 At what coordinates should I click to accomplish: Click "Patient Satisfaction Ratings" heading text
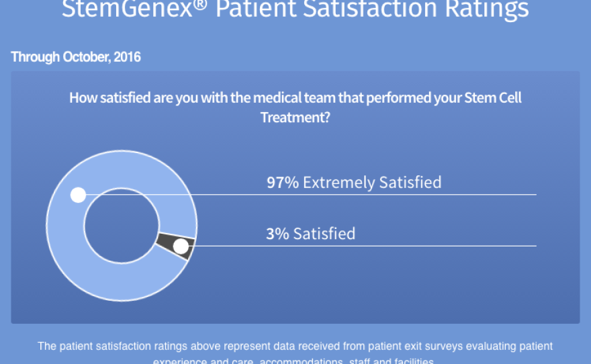(x=372, y=9)
